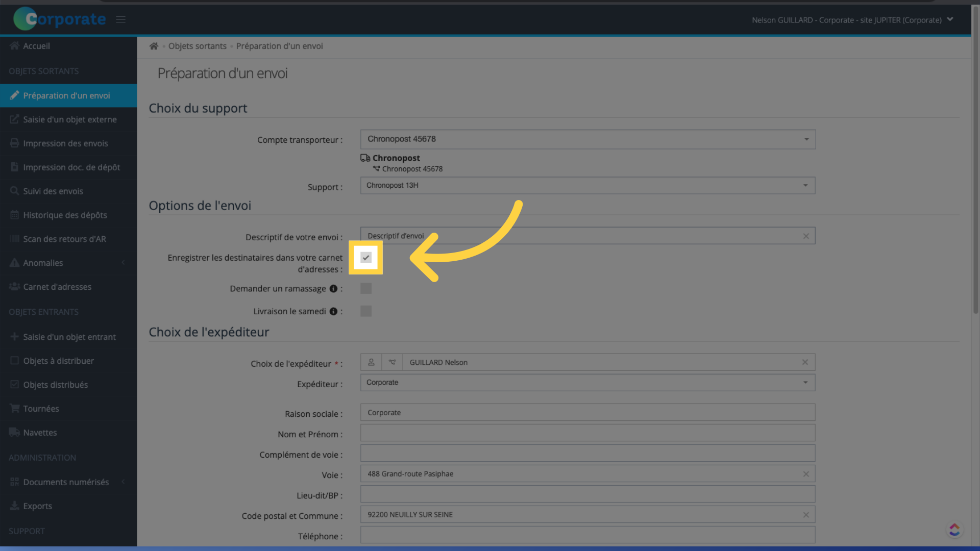Show info for Livraison le samedi
The image size is (980, 551).
click(x=333, y=311)
